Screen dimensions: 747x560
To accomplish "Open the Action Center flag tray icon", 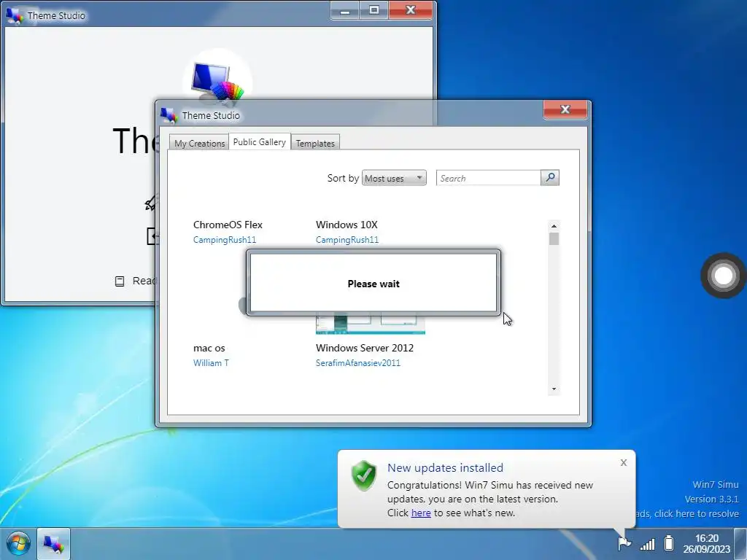I will 624,542.
